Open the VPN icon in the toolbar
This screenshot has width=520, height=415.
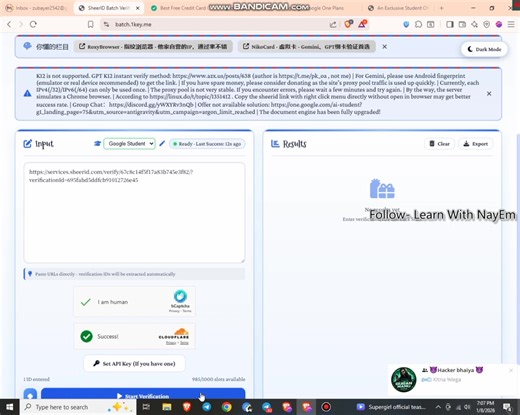(x=487, y=24)
